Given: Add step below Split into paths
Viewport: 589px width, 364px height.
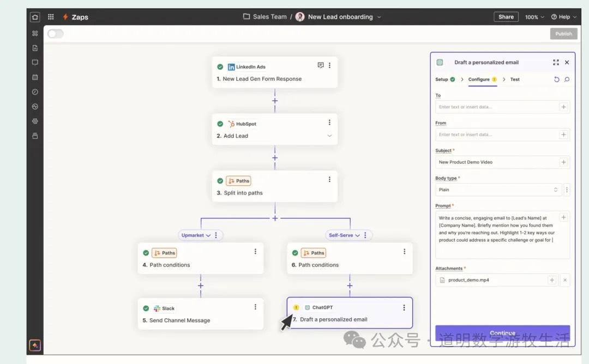Looking at the screenshot, I should [x=275, y=218].
